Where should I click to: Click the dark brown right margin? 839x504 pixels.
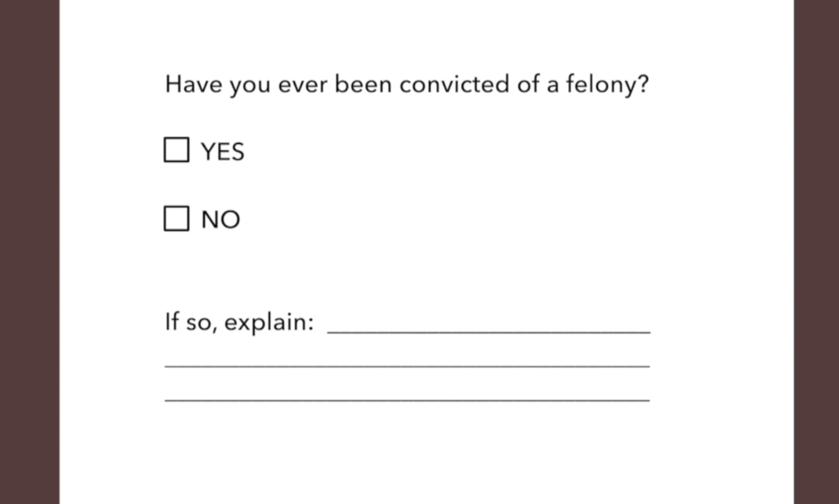coord(816,252)
